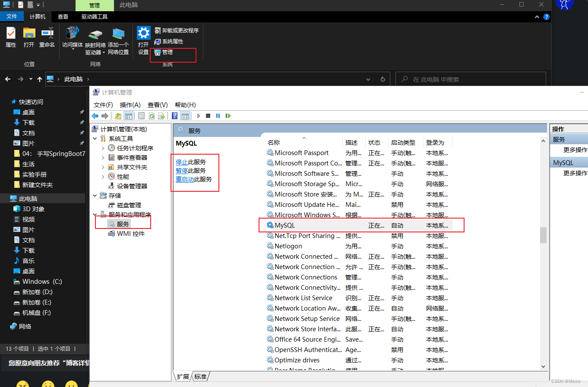Click the Start Service play icon
Screen dimensions: 588x387
(199, 116)
